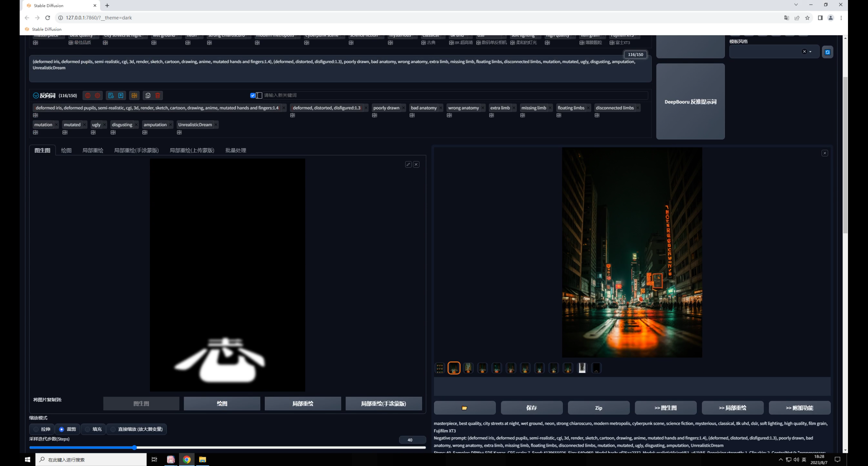Switch to the 局部重绘 tab
868x466 pixels.
click(x=93, y=150)
